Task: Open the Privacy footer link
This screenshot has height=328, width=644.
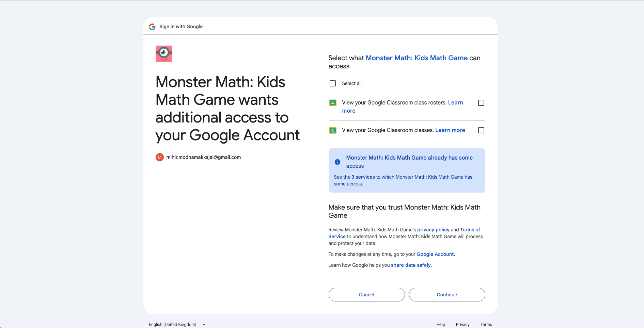Action: (x=462, y=325)
